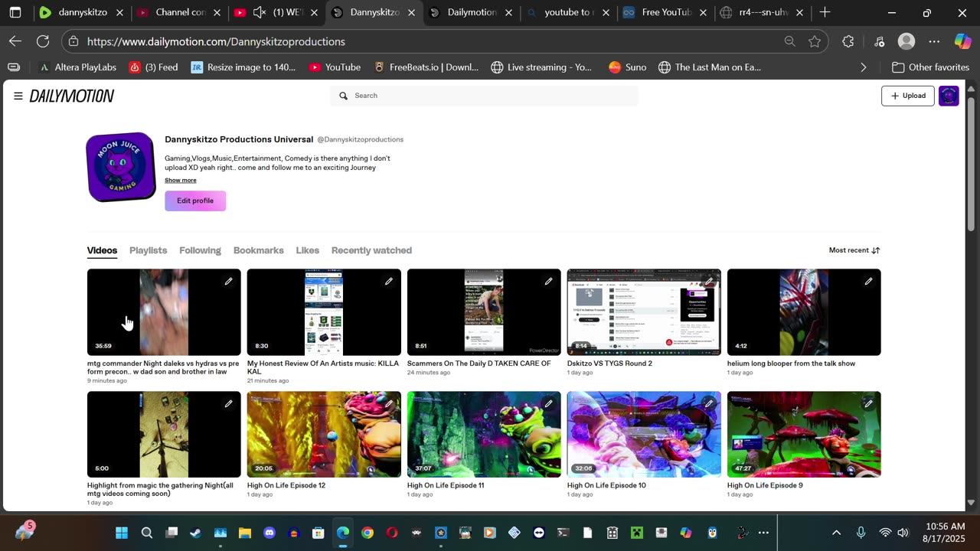Open the Most recent sort dropdown
The width and height of the screenshot is (980, 551).
click(x=854, y=250)
